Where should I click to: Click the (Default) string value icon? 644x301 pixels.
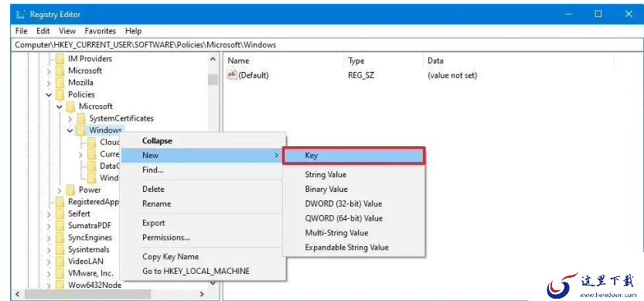(232, 75)
